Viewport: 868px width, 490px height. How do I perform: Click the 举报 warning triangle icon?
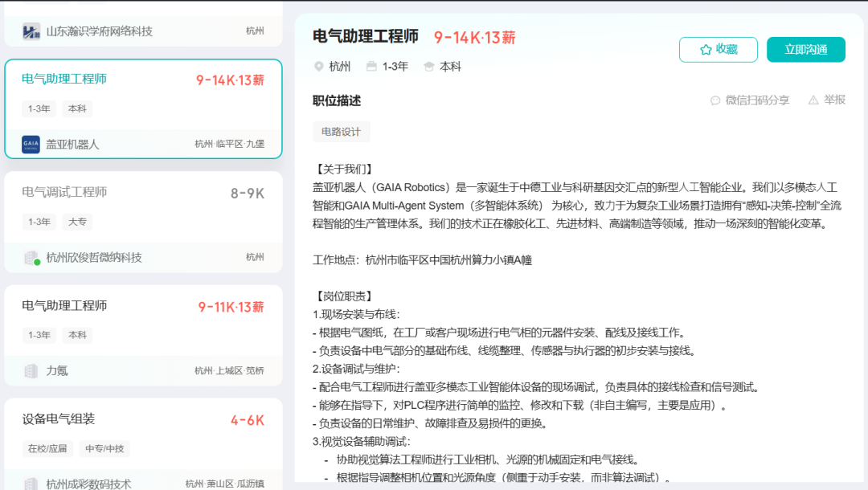(813, 100)
